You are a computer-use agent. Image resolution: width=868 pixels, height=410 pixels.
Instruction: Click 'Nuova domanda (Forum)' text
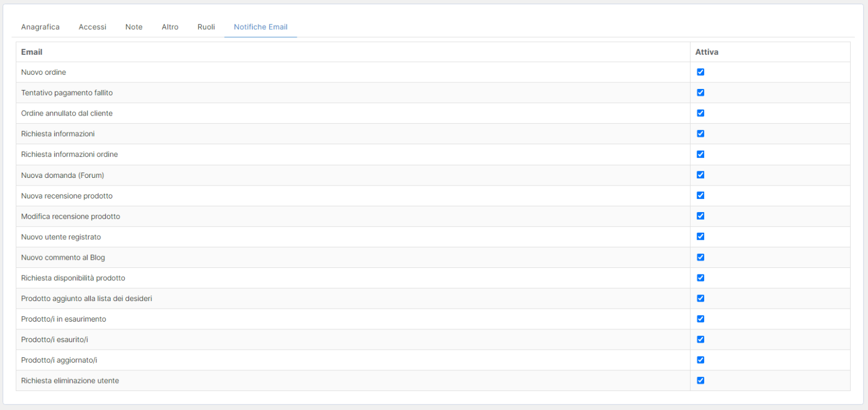click(62, 175)
